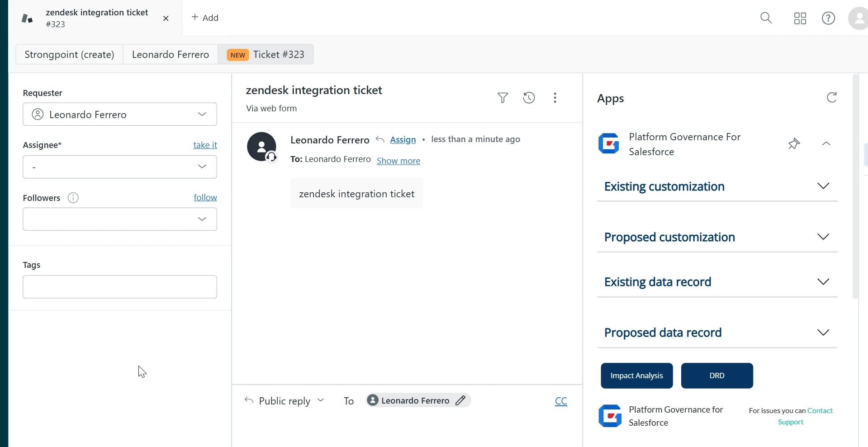Edit recipient Leonardo Ferrero pencil icon

(460, 400)
